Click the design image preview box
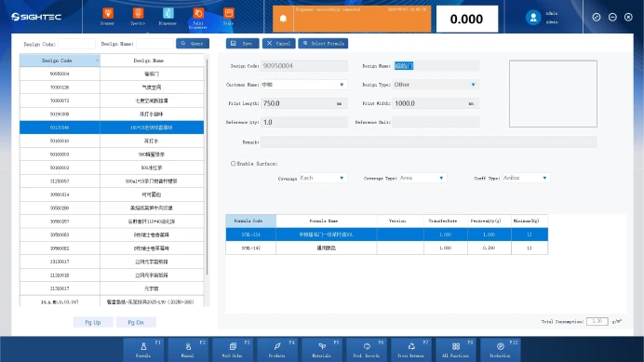The width and height of the screenshot is (644, 362). click(553, 94)
